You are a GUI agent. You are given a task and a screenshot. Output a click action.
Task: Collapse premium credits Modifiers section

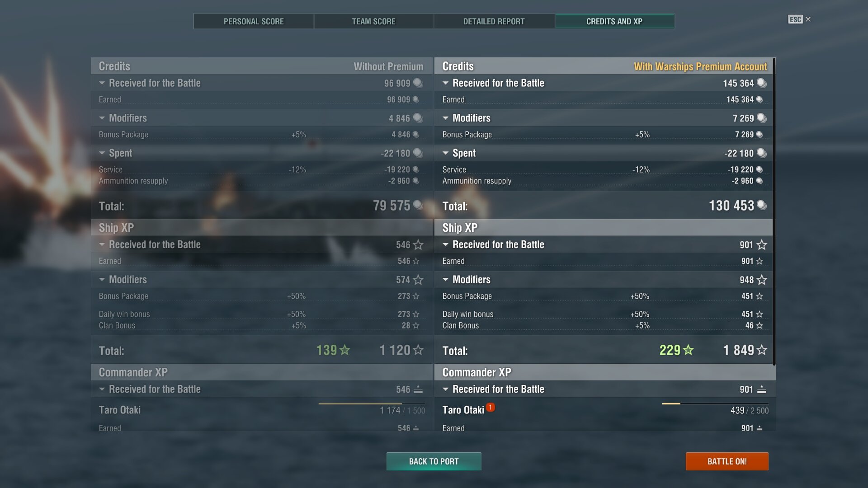(x=446, y=118)
